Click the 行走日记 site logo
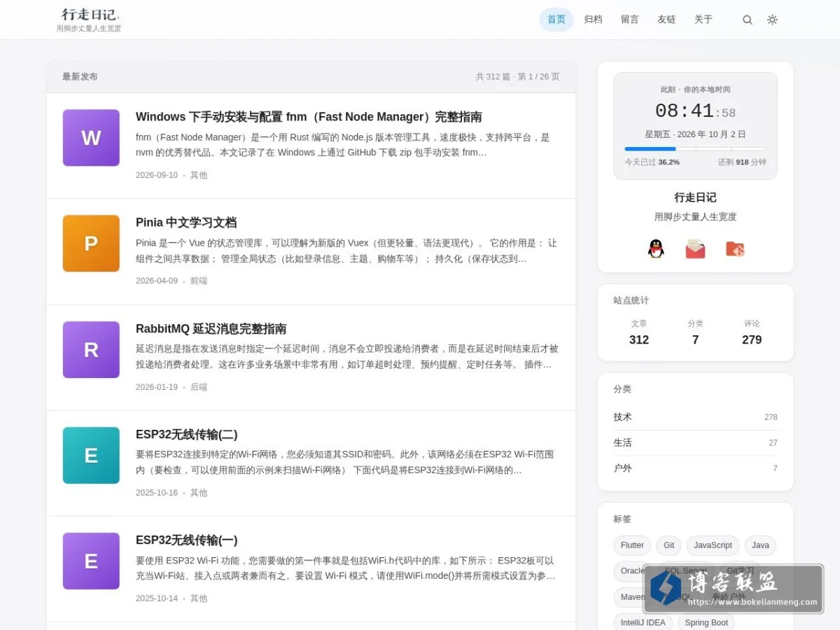 click(90, 15)
